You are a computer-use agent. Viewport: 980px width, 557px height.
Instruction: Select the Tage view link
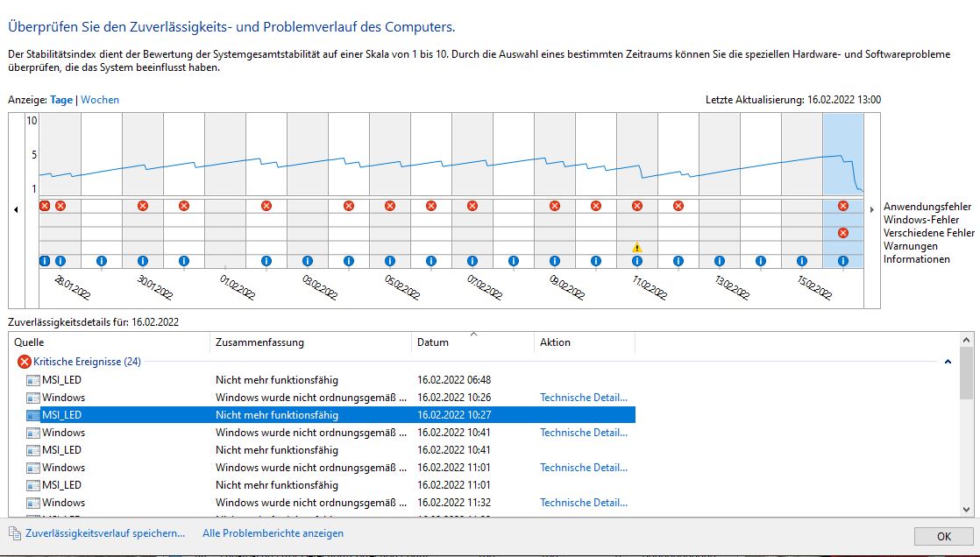pos(61,100)
